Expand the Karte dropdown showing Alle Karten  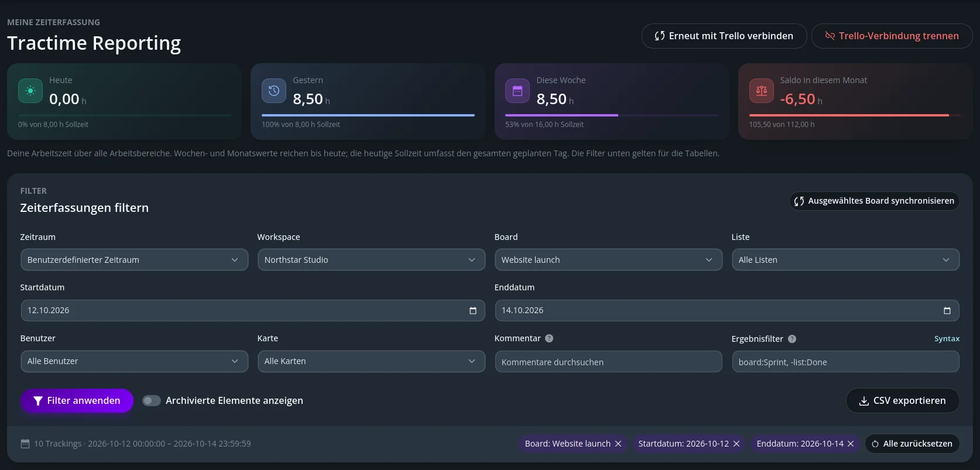371,361
